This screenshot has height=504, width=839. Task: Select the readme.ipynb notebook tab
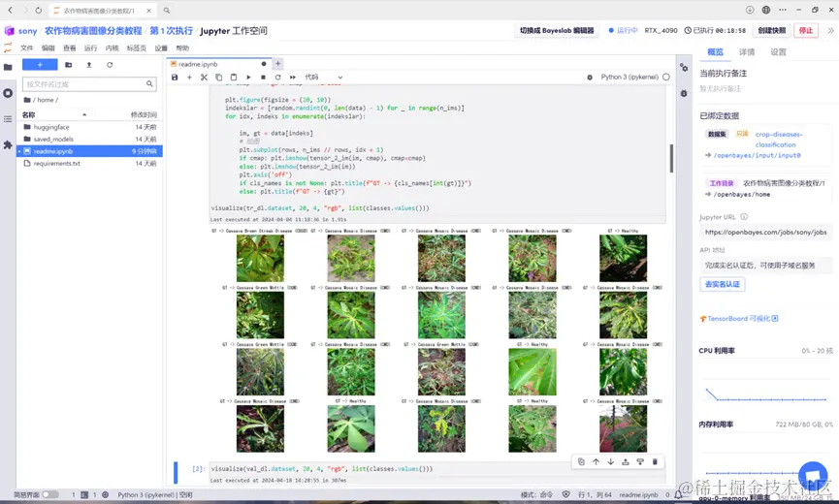218,64
